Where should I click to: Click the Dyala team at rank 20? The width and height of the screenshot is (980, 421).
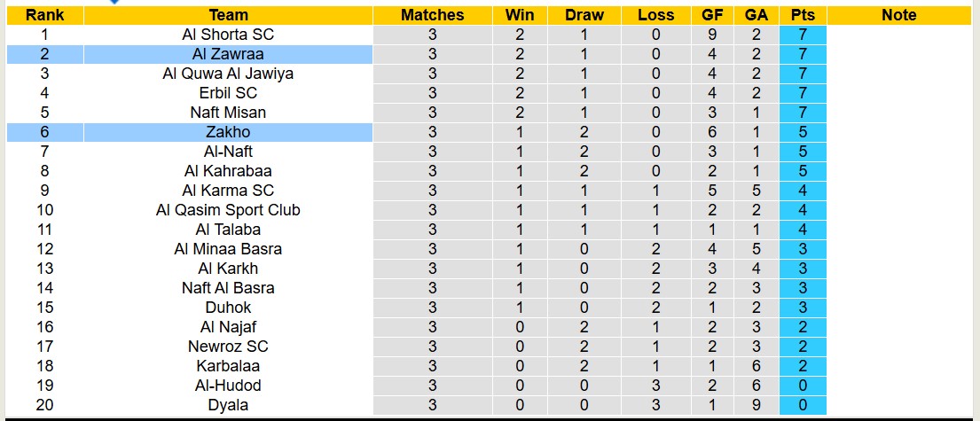(x=228, y=405)
